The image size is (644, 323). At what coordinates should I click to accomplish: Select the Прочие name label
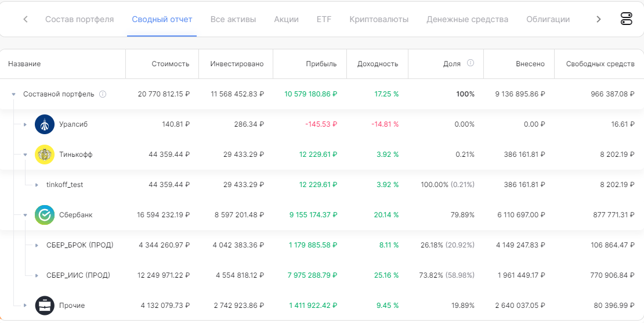(72, 306)
